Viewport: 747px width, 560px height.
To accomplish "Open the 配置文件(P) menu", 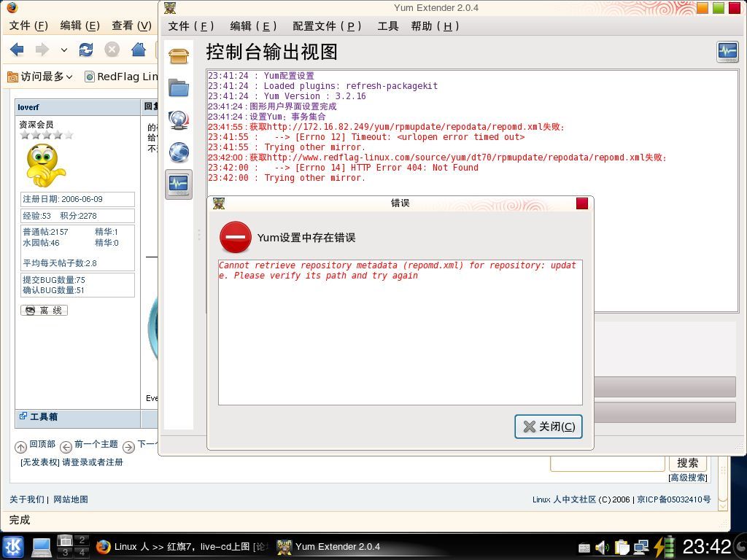I will click(327, 26).
